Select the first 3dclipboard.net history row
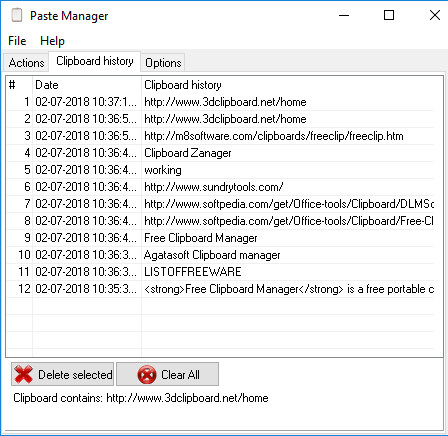 pyautogui.click(x=220, y=102)
